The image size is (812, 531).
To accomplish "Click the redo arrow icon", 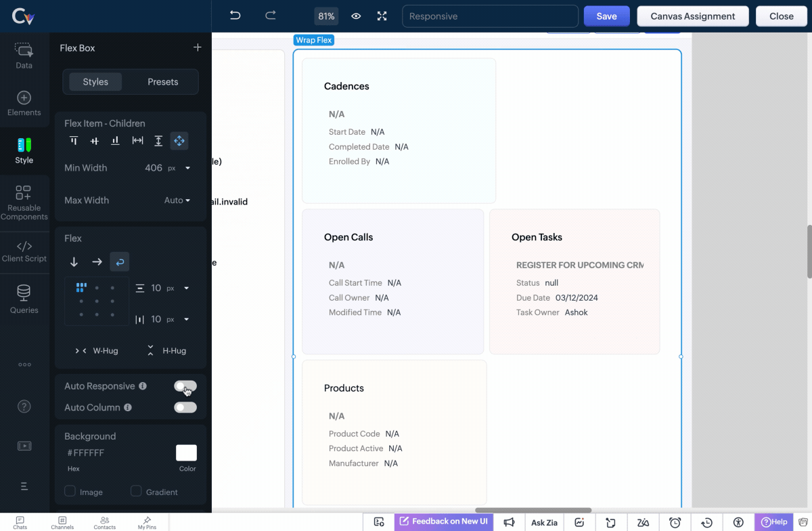I will click(x=271, y=16).
